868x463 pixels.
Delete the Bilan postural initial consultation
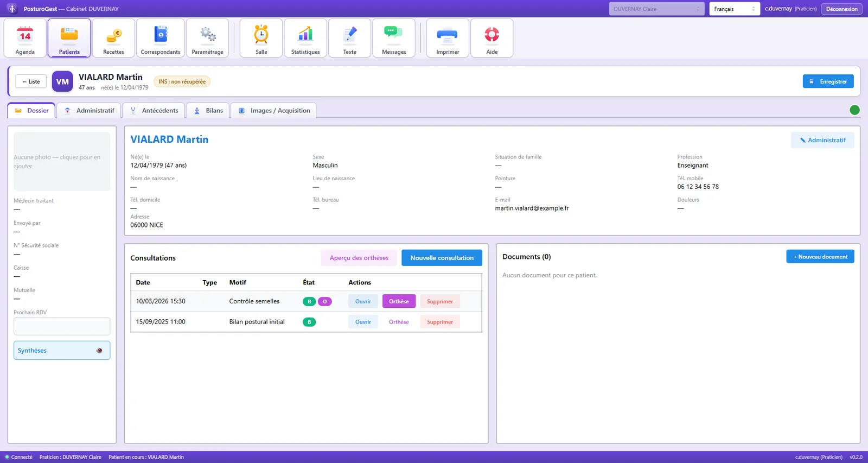[440, 322]
